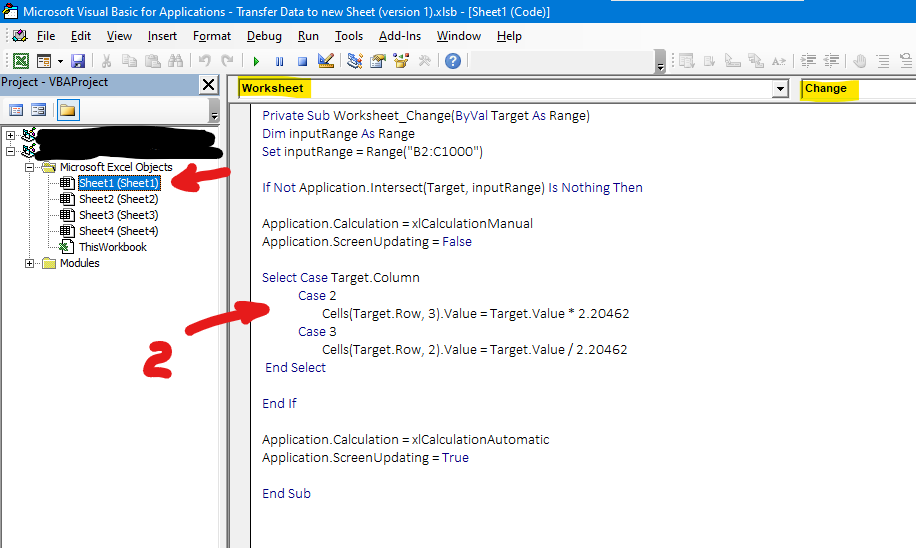Click the Complete Word icon
916x548 pixels.
tap(779, 61)
